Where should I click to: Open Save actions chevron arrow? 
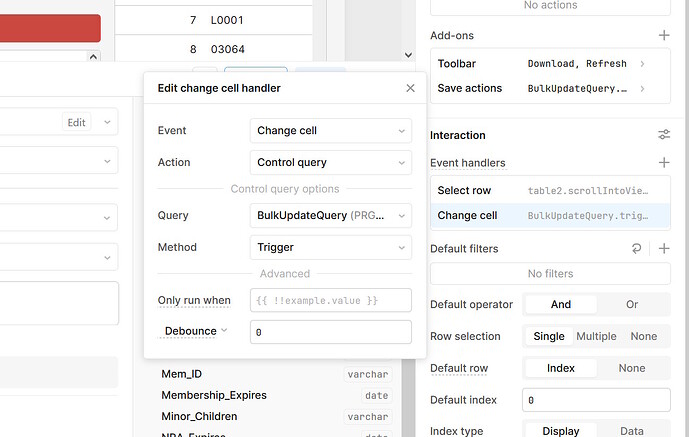click(642, 89)
